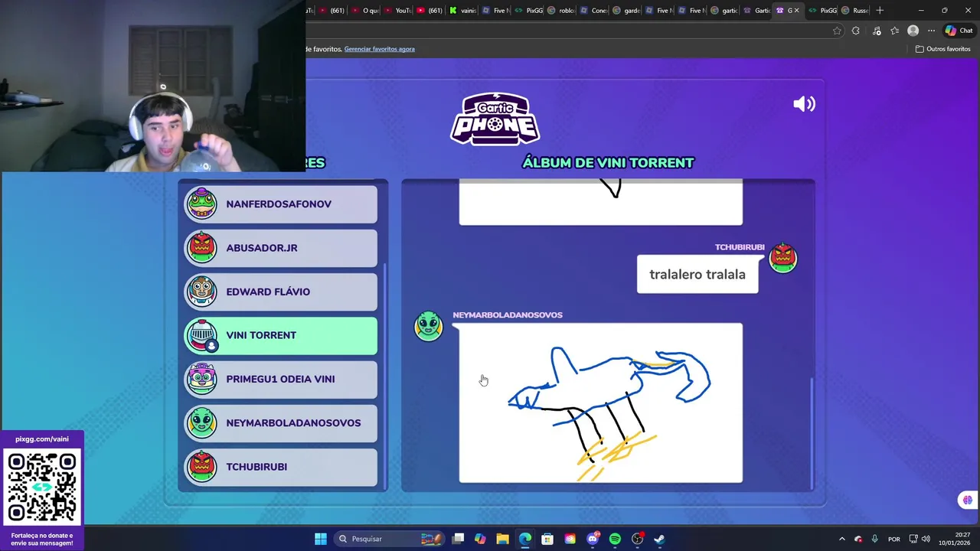Open the Copilot Chat button
Viewport: 980px width, 551px height.
[959, 31]
